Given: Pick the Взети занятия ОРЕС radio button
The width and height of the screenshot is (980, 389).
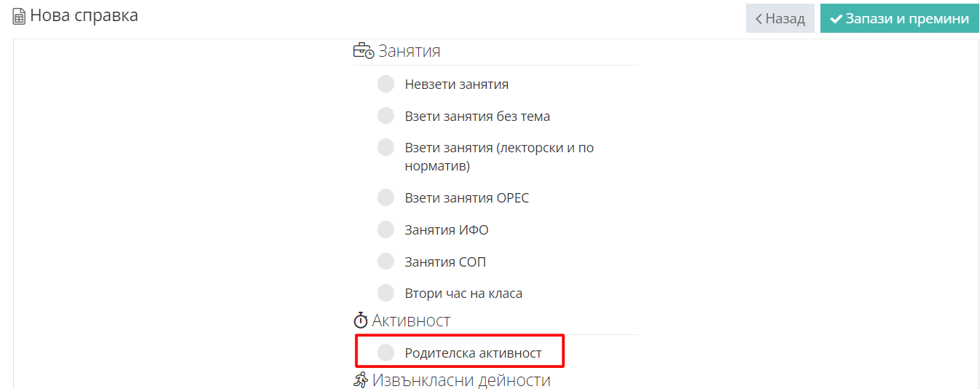Looking at the screenshot, I should 385,197.
